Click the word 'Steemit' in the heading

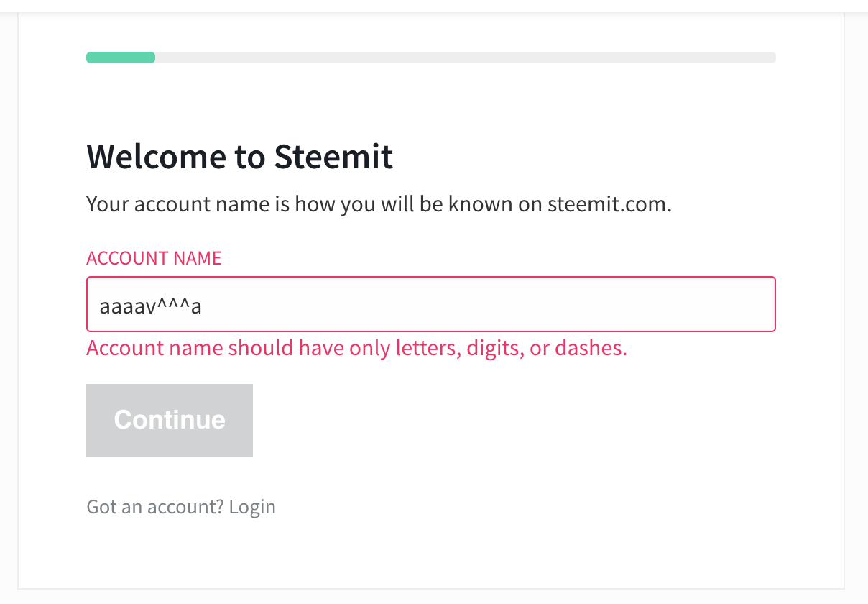[x=333, y=156]
